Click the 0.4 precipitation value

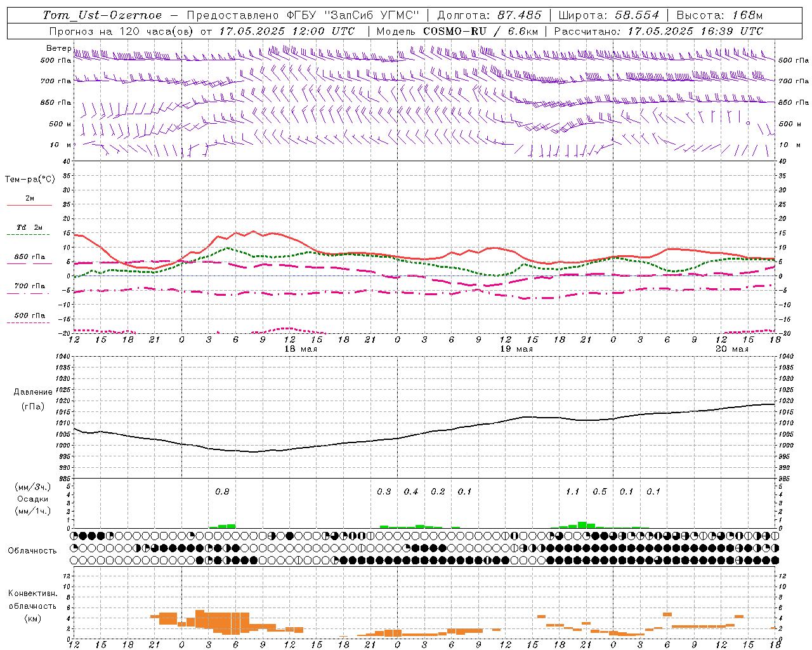pyautogui.click(x=411, y=491)
